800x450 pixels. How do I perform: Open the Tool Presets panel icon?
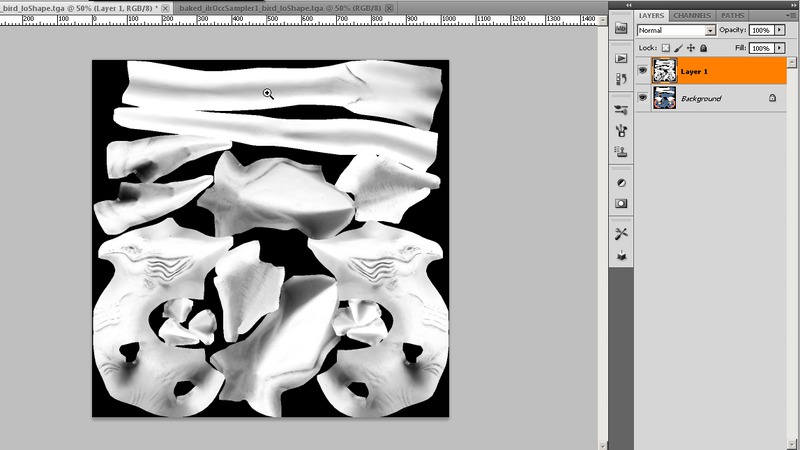621,233
